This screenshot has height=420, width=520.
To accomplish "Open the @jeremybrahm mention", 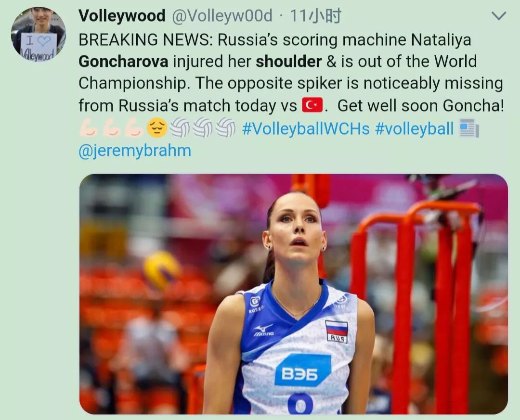I will coord(135,151).
